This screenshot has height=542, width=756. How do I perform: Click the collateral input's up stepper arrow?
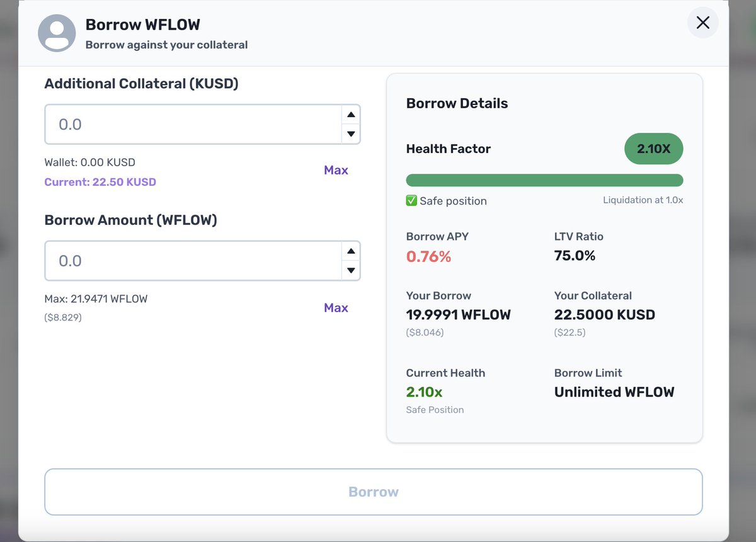pyautogui.click(x=351, y=114)
